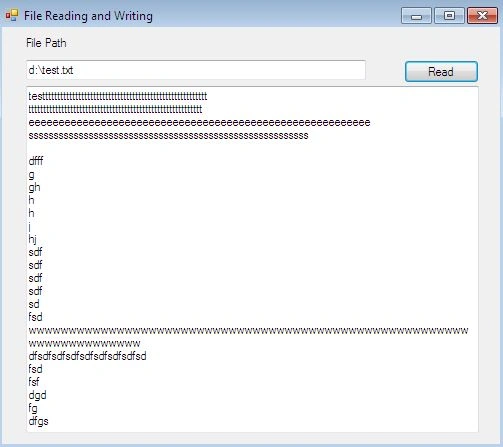
Task: Click the Read button
Action: click(x=441, y=71)
